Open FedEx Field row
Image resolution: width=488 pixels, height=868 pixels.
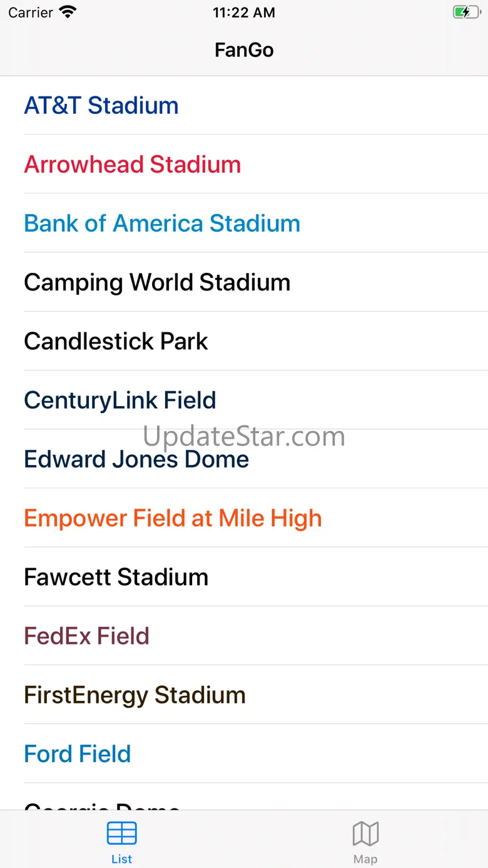(x=244, y=635)
